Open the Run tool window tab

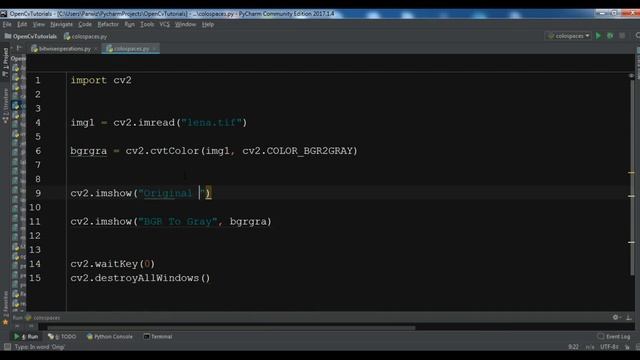click(x=26, y=337)
